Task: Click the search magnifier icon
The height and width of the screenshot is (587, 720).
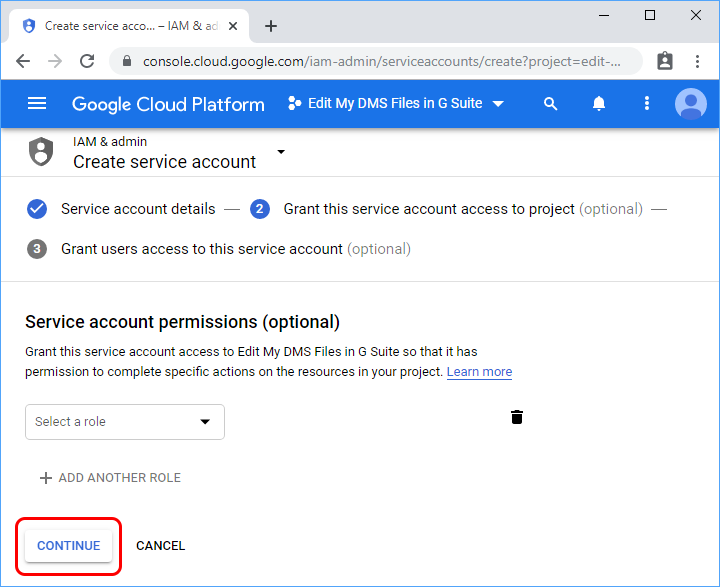Action: click(x=550, y=103)
